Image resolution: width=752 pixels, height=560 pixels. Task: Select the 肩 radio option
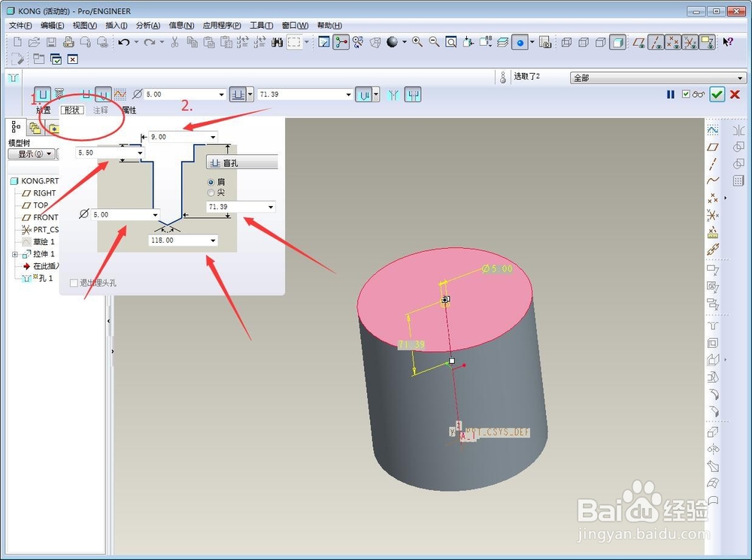(211, 182)
